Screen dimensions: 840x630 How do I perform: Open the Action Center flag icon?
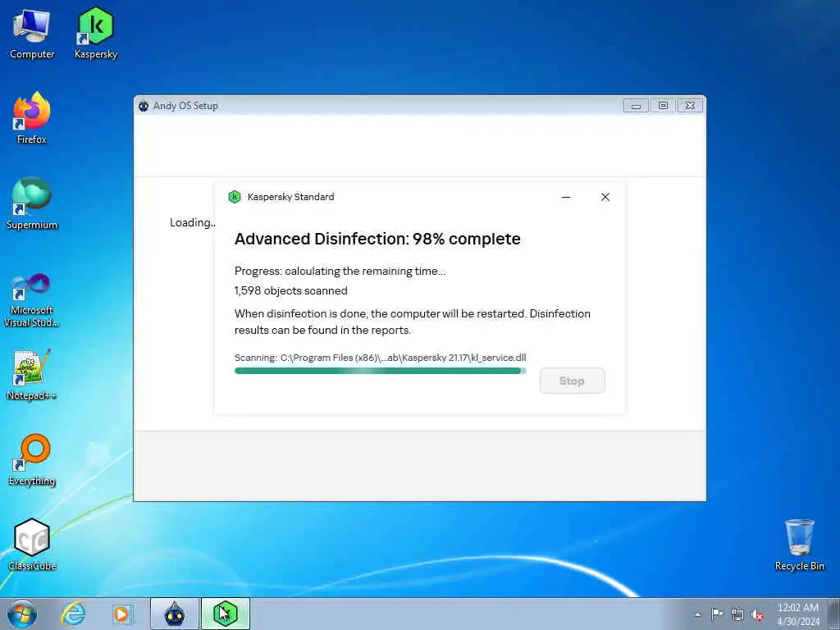pos(717,614)
